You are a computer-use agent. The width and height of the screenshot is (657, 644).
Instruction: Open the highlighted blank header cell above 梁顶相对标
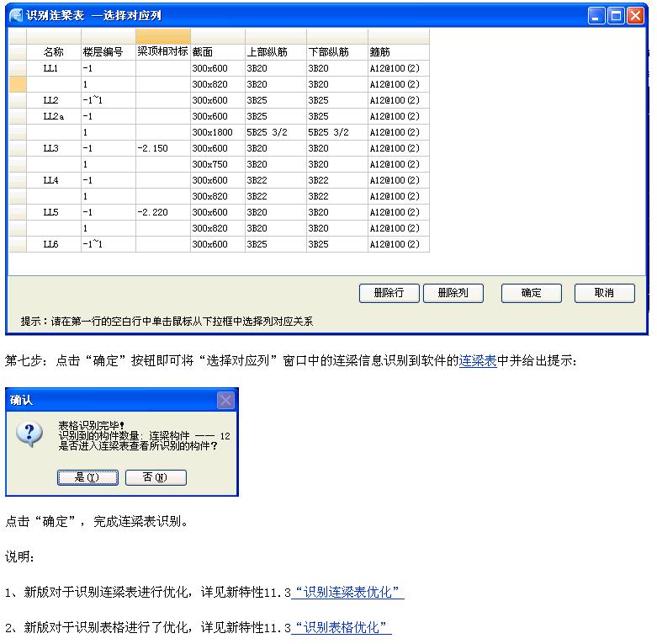(163, 36)
